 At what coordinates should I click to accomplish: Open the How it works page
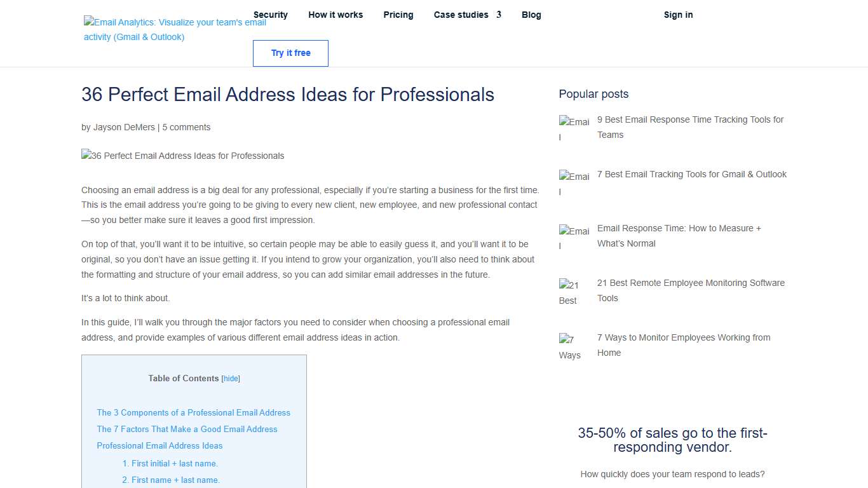(x=336, y=15)
